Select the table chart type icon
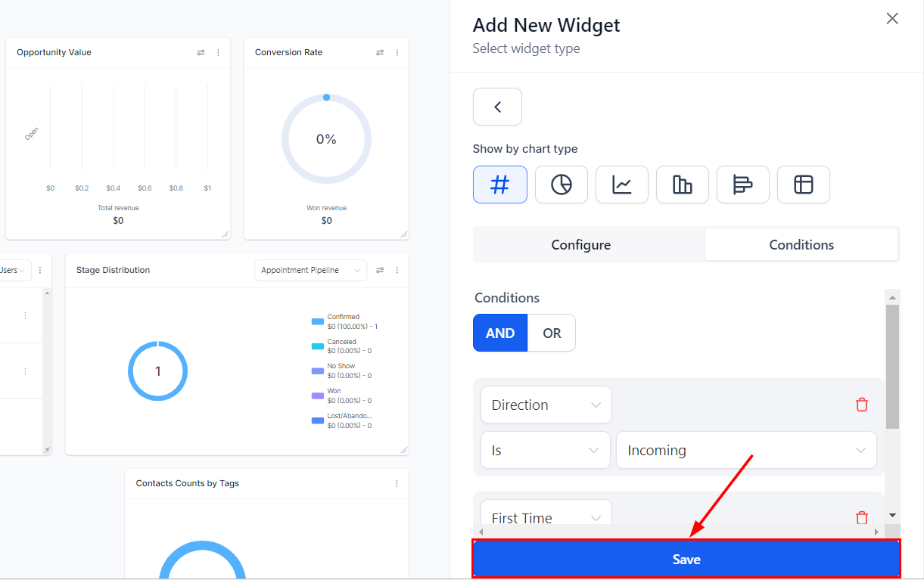 pyautogui.click(x=804, y=185)
